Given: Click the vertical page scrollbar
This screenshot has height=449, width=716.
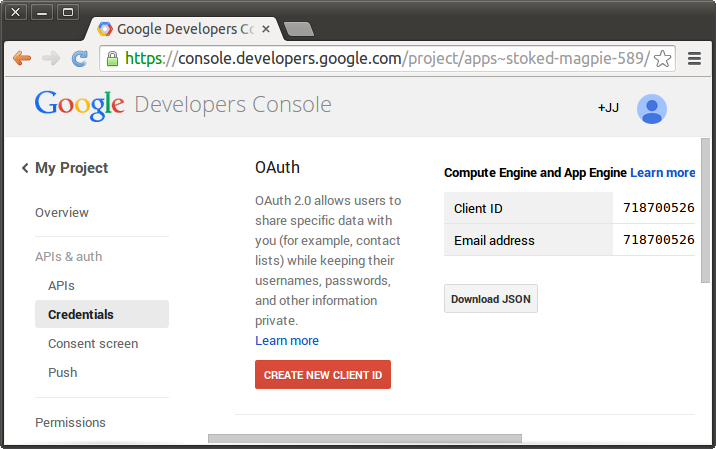Looking at the screenshot, I should tap(705, 211).
